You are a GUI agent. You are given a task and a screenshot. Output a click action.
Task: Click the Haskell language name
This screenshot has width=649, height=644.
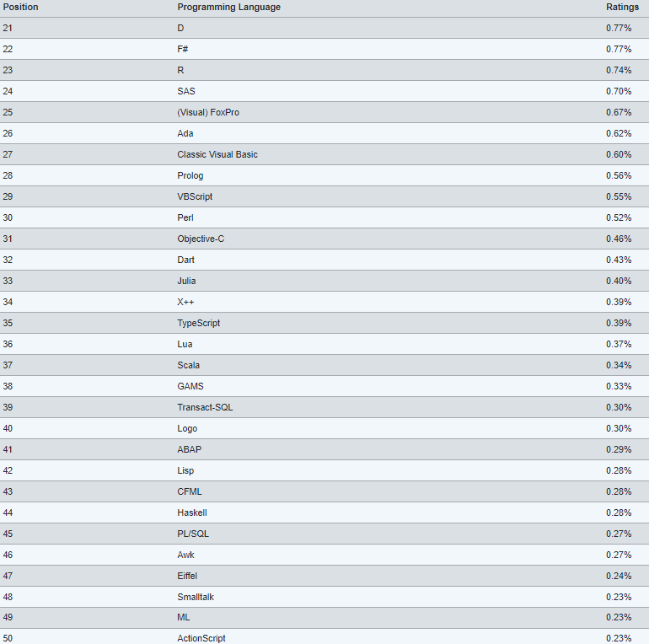tap(191, 513)
